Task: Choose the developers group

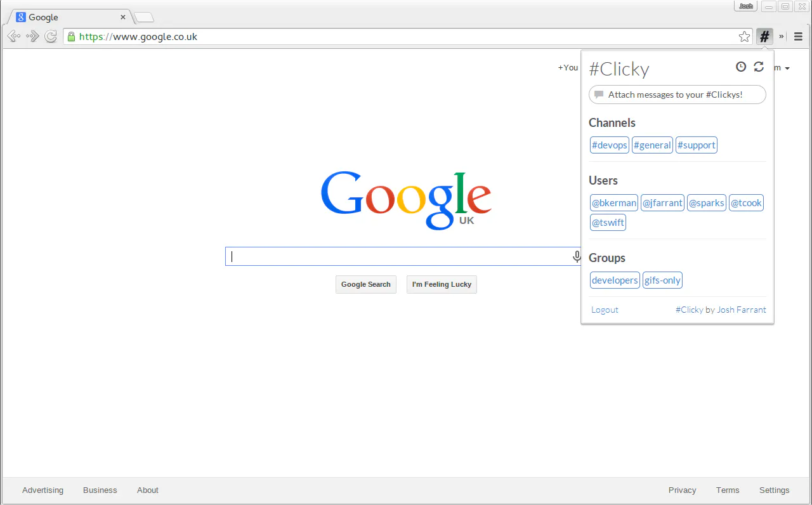Action: (615, 280)
